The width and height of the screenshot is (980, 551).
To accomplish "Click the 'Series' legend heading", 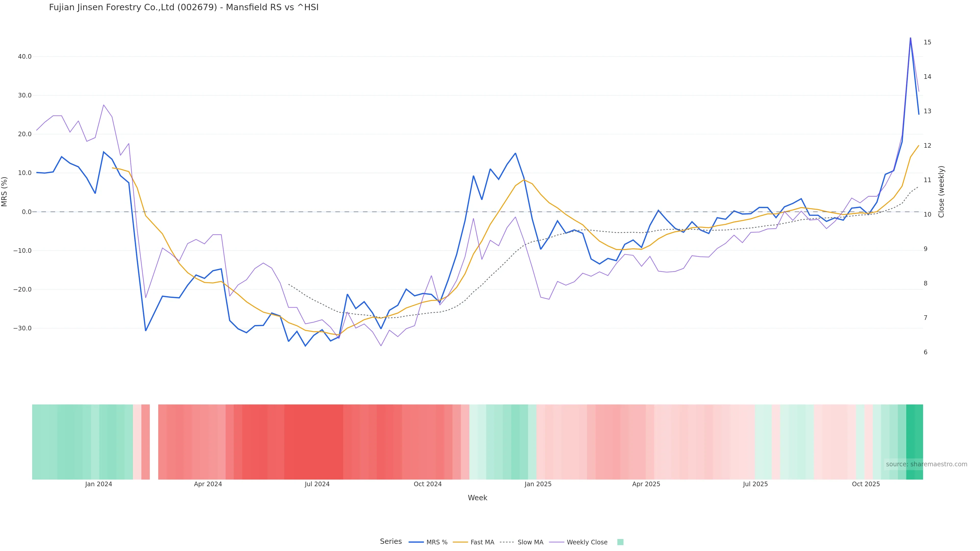I will 391,542.
